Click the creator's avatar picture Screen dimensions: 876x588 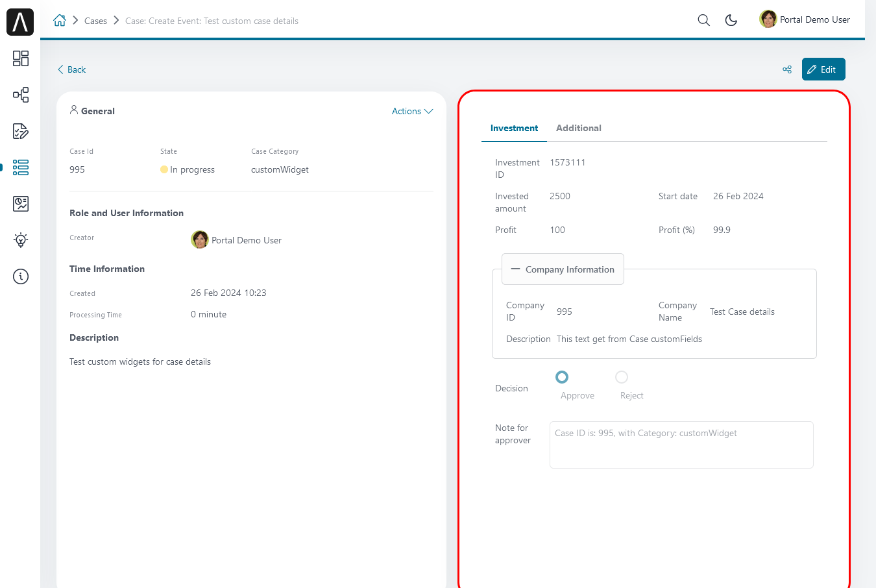(200, 239)
